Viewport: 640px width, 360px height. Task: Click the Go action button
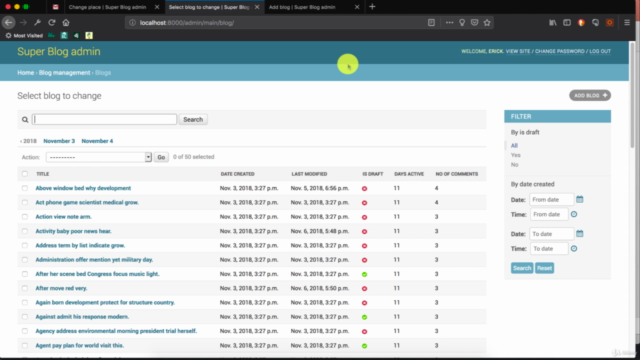tap(161, 157)
